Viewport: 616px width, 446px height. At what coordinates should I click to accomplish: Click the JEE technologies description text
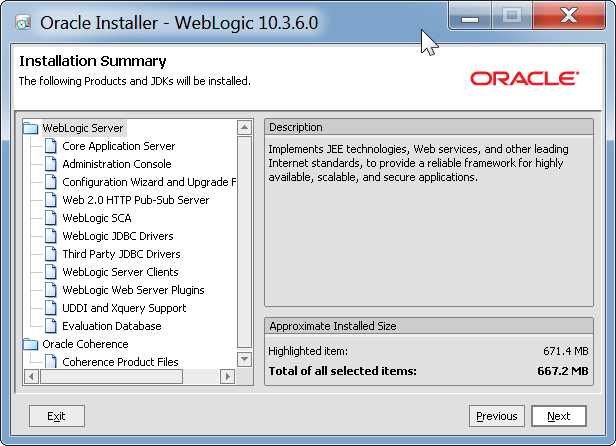pos(418,163)
